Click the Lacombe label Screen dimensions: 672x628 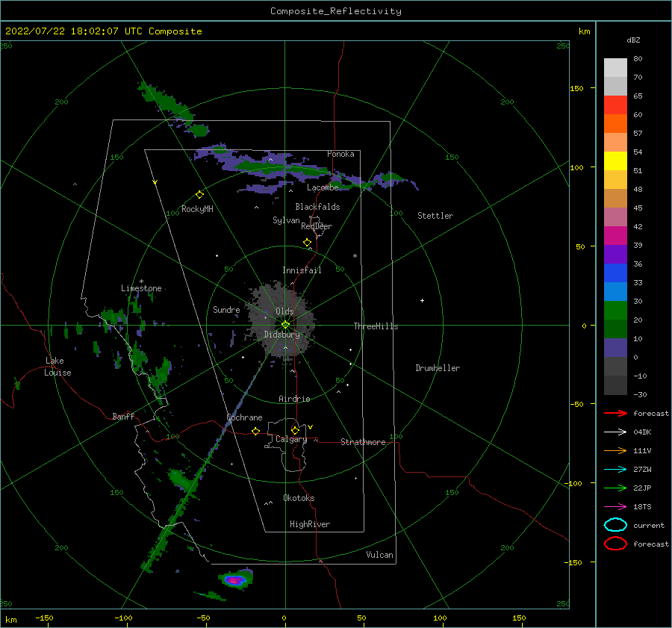click(x=323, y=187)
